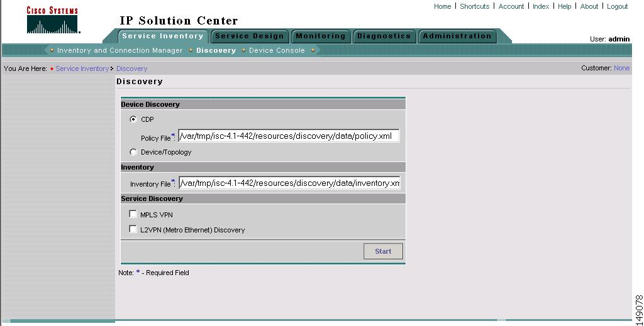Click the Discovery breadcrumb link
This screenshot has width=644, height=326.
coord(131,68)
